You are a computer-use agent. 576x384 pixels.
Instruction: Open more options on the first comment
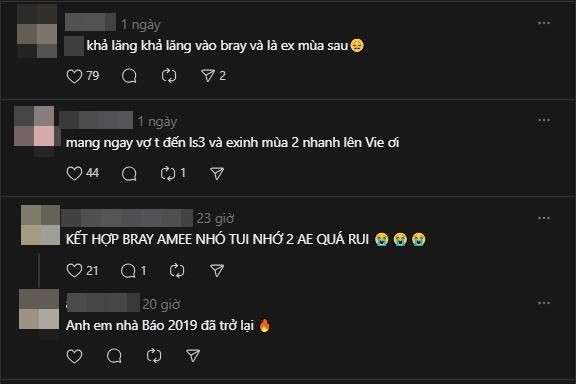point(544,23)
